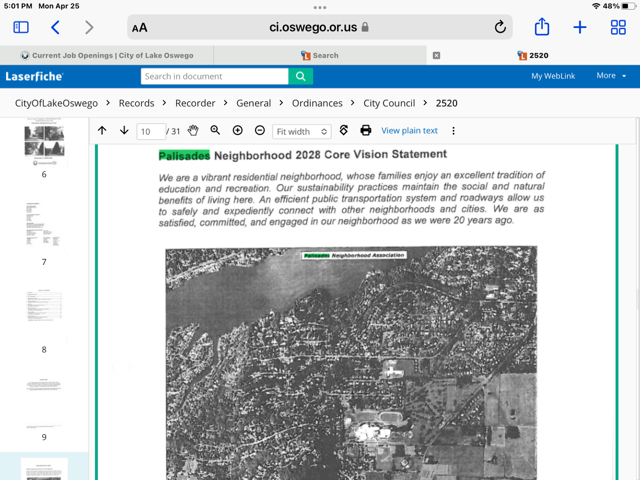Select the hand pan tool

(193, 131)
